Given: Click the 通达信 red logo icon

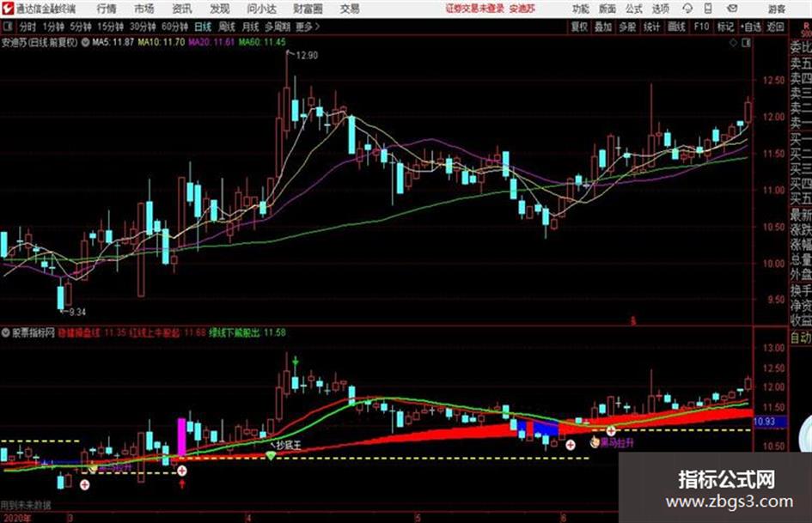Looking at the screenshot, I should click(x=7, y=9).
